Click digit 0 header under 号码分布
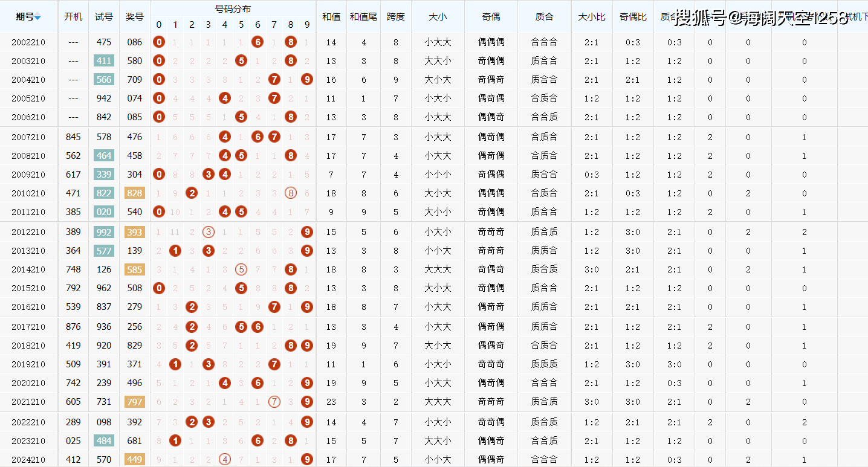Screen dimensions: 868x467 click(159, 25)
